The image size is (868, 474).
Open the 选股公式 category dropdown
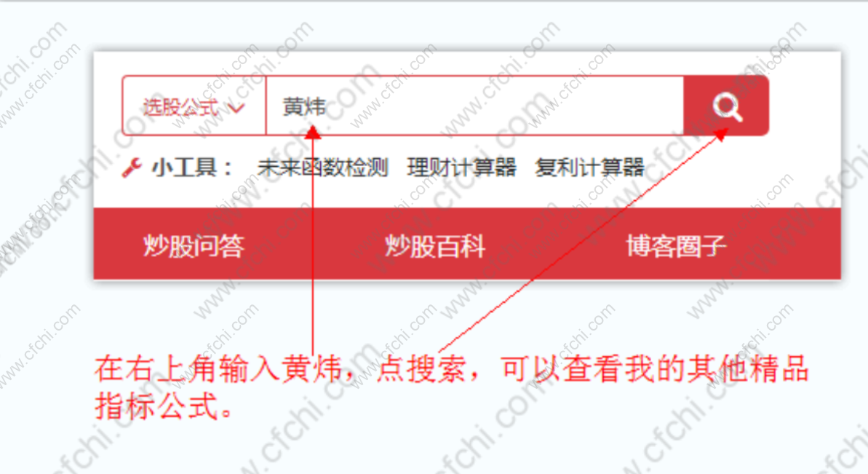click(194, 106)
